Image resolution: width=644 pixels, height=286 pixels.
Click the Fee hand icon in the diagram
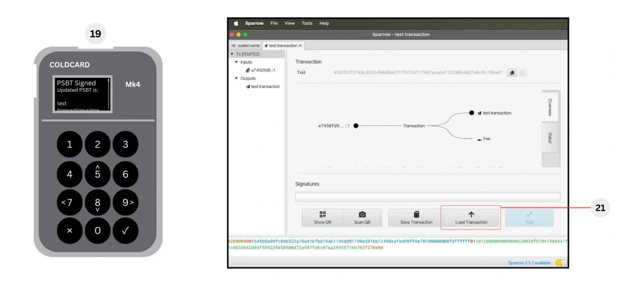(479, 139)
